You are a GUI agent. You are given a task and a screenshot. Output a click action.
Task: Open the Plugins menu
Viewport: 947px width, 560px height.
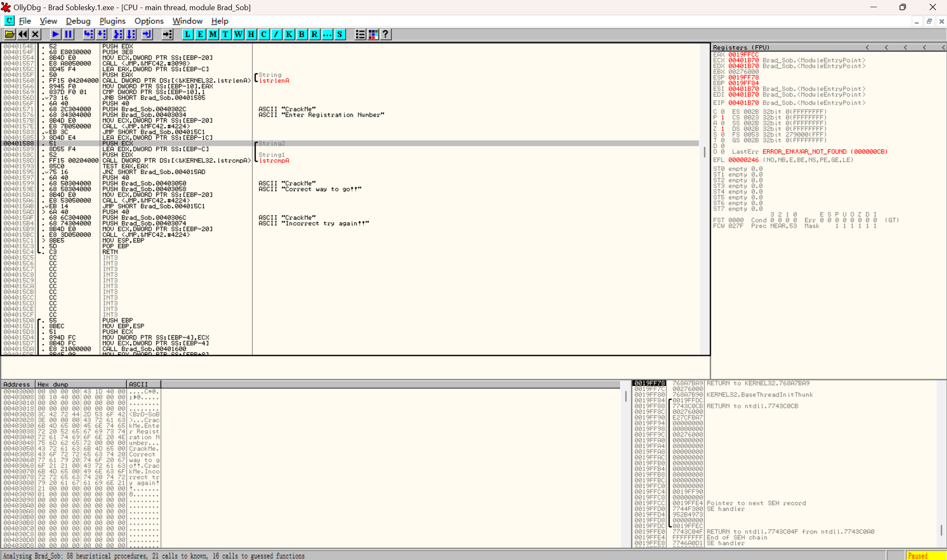point(112,21)
